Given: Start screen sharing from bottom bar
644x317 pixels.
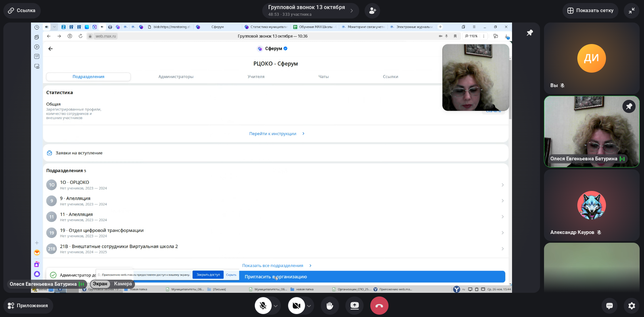Looking at the screenshot, I should coord(354,306).
